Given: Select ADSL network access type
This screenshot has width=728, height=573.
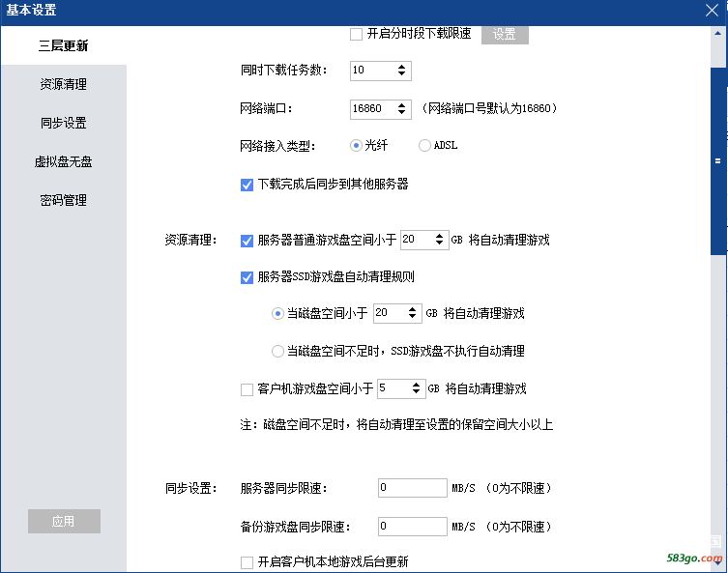Looking at the screenshot, I should [424, 146].
